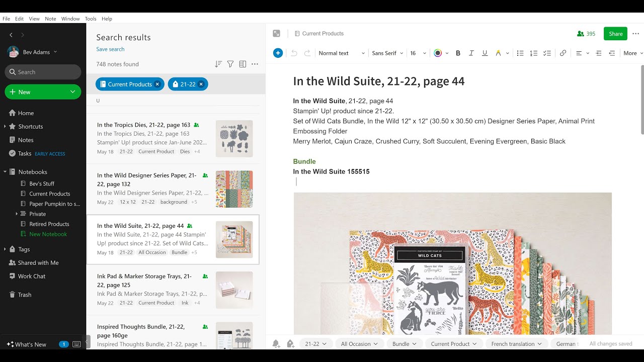Screen dimensions: 644x362
Task: Indent the text
Action: tap(599, 53)
